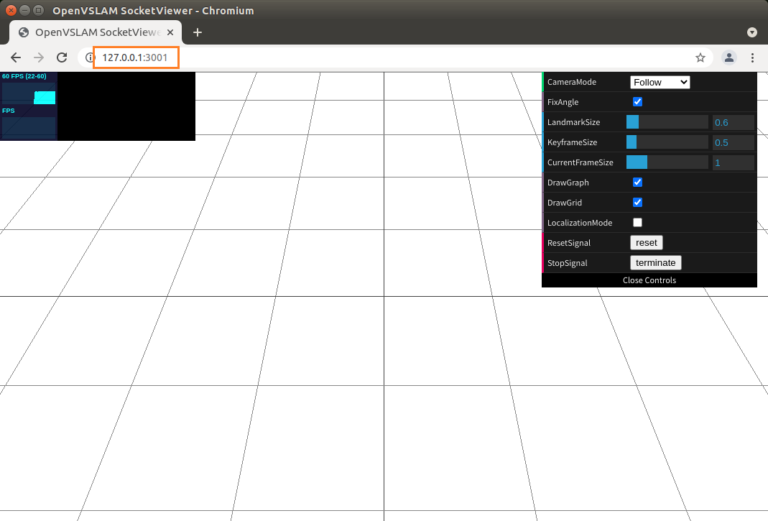The width and height of the screenshot is (768, 521).
Task: Disable the DrawGraph checkbox
Action: (638, 182)
